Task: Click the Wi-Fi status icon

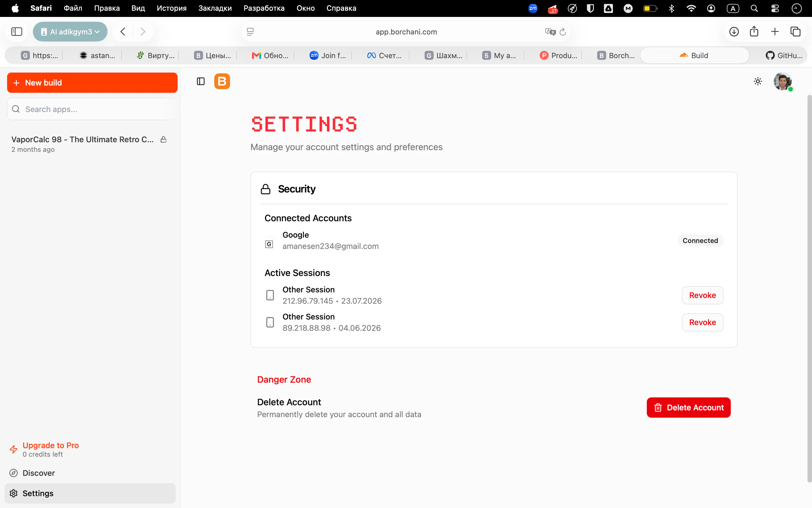Action: (x=691, y=8)
